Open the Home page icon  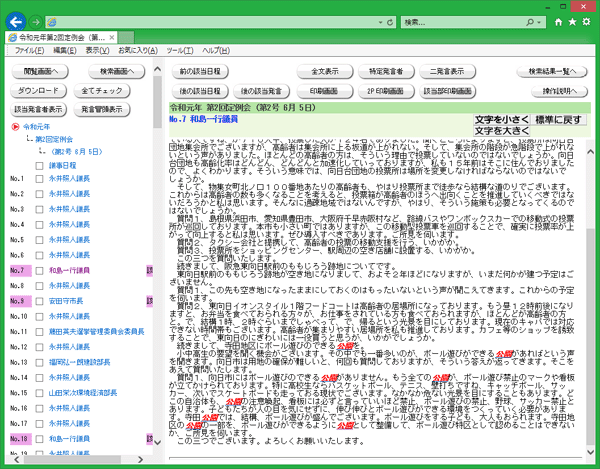coord(558,22)
